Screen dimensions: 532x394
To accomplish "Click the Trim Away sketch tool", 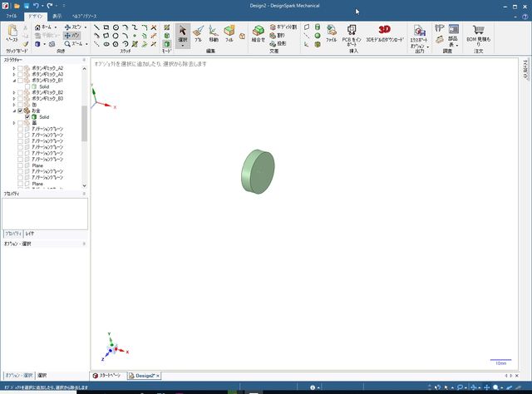I will (x=154, y=27).
